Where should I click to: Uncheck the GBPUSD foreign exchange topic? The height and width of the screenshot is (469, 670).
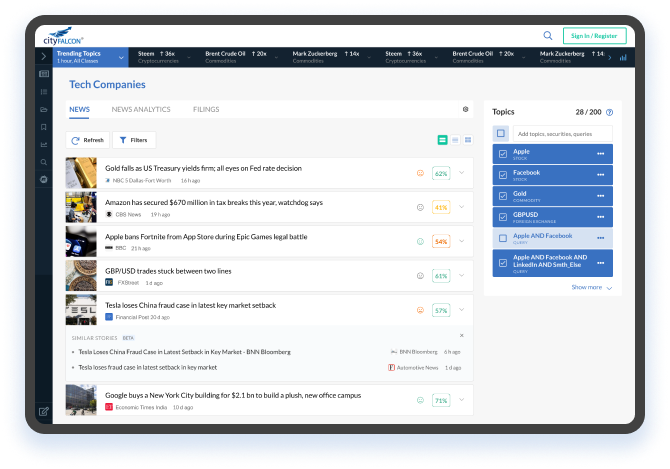[503, 217]
